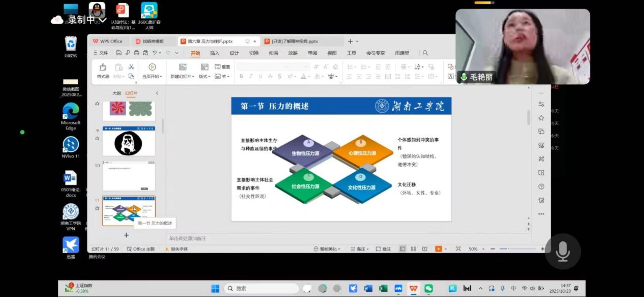The height and width of the screenshot is (297, 644).
Task: Expand the 版式 layout dropdown
Action: (x=204, y=76)
